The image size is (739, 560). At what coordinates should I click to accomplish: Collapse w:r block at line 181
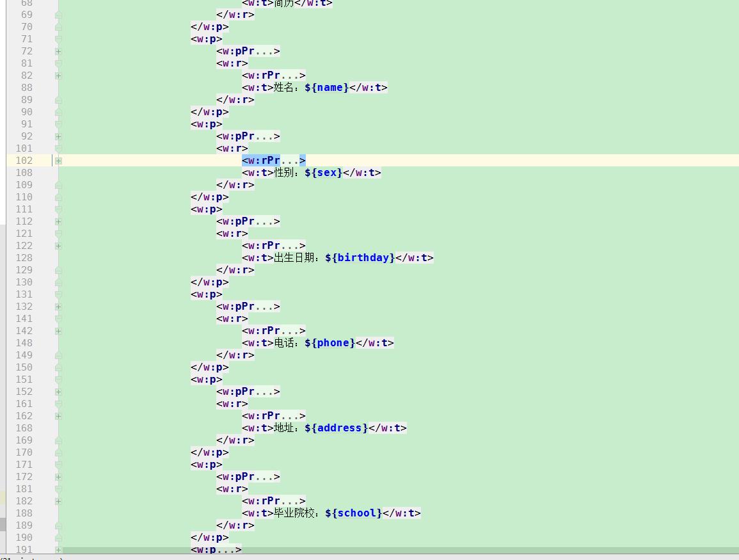click(x=58, y=490)
